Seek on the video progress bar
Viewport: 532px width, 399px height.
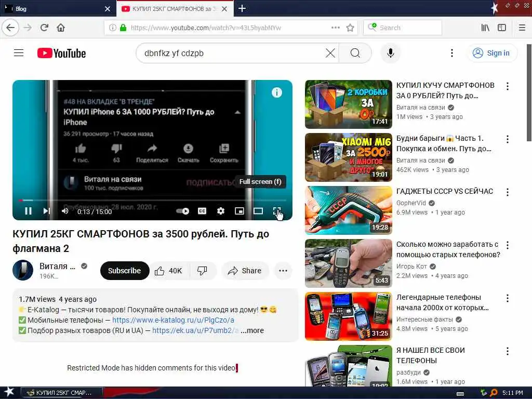click(152, 200)
